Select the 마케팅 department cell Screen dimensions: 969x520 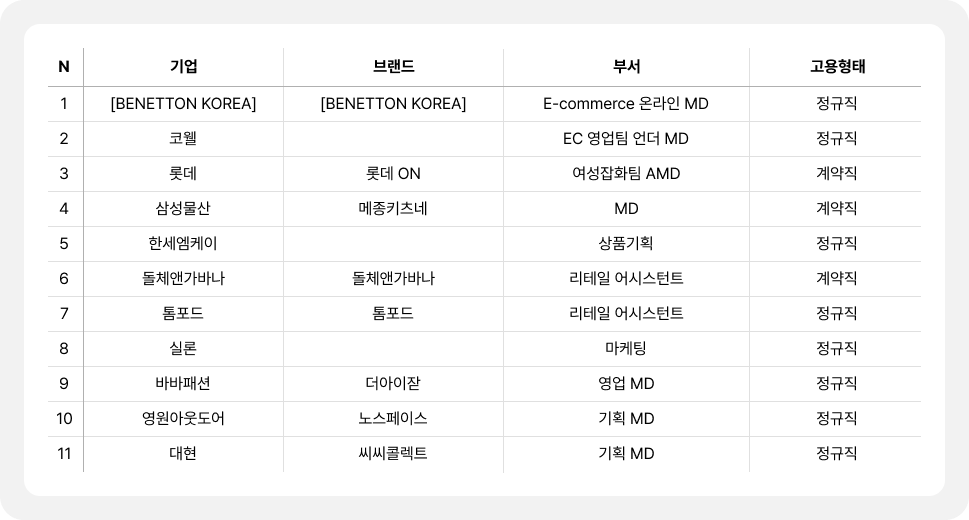[626, 348]
